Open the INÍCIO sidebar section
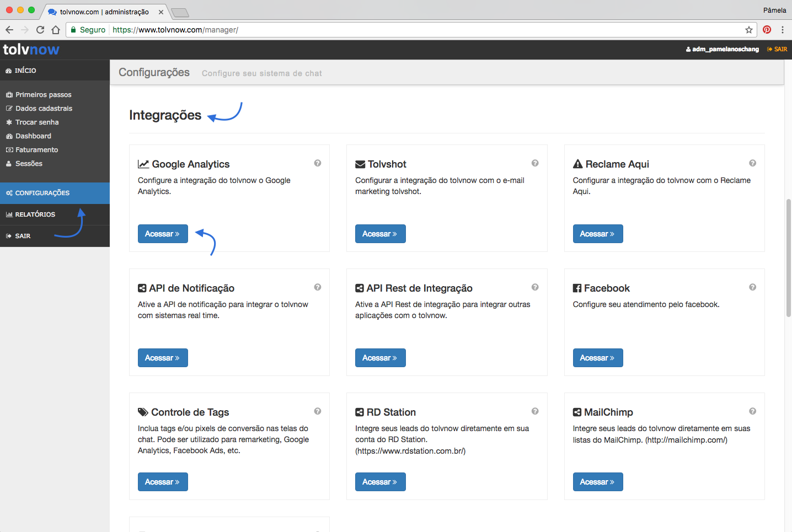Screen dimensions: 792x532 click(55, 71)
